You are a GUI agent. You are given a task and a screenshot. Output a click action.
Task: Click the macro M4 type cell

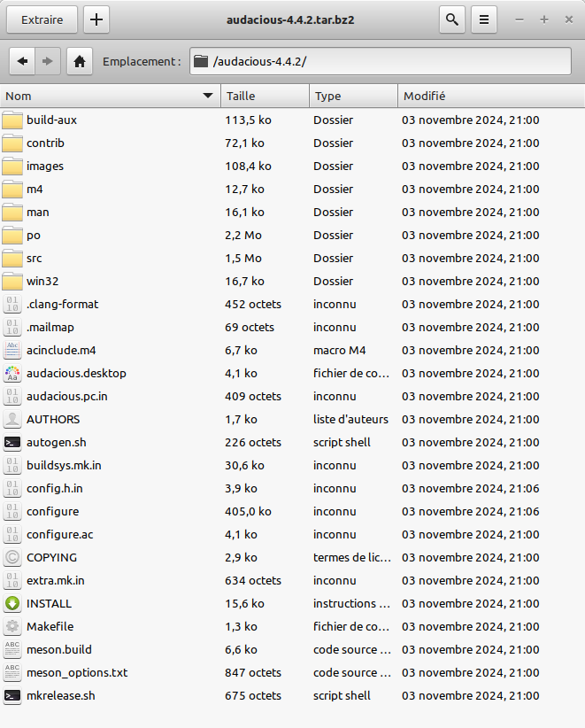(339, 350)
